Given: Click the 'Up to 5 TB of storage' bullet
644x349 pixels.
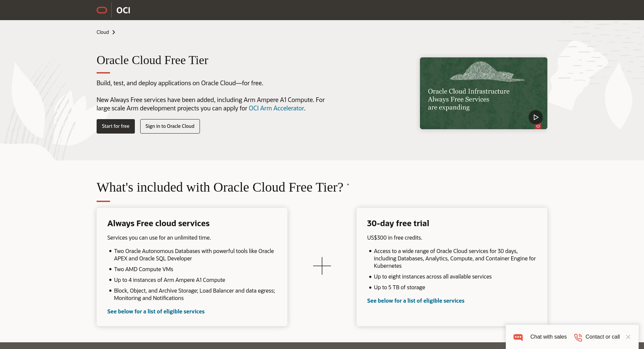Looking at the screenshot, I should 399,287.
